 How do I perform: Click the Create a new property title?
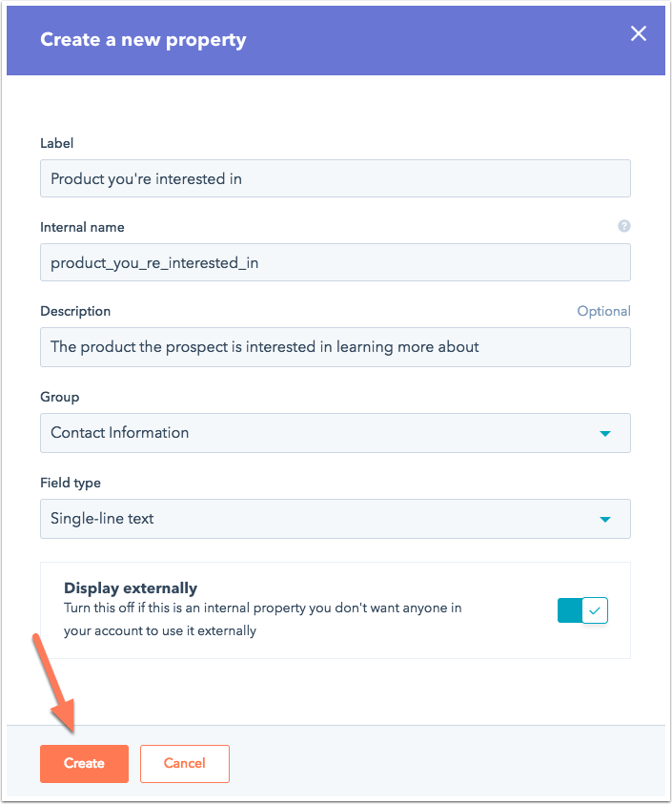tap(144, 39)
